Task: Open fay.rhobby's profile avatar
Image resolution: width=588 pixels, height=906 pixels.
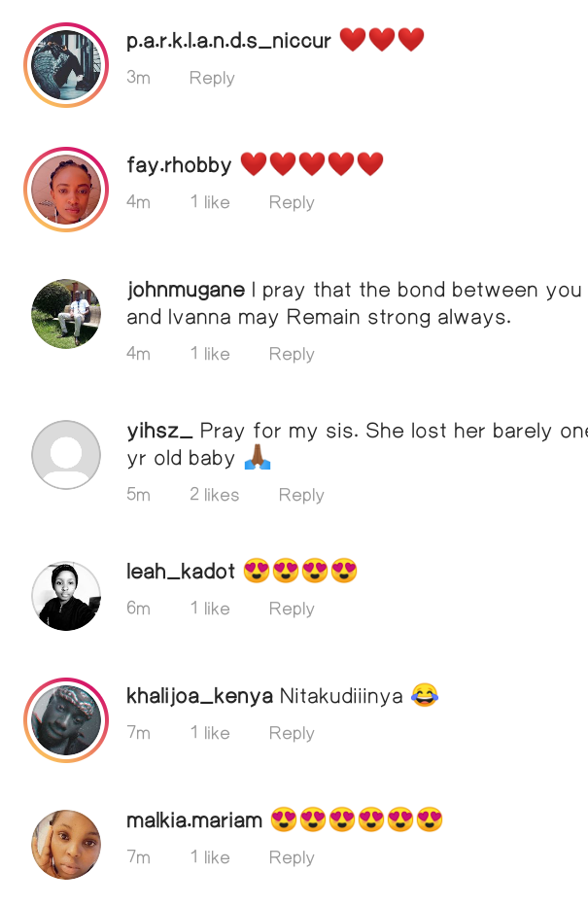Action: coord(66,190)
